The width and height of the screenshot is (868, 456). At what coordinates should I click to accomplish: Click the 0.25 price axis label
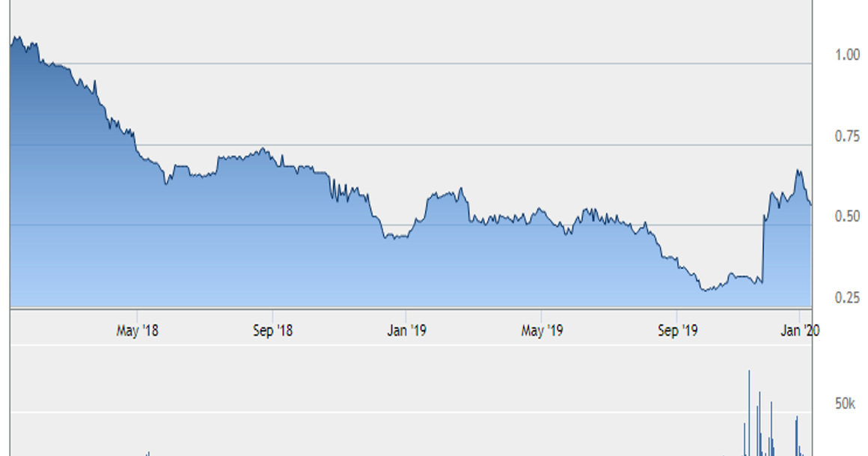click(x=847, y=297)
